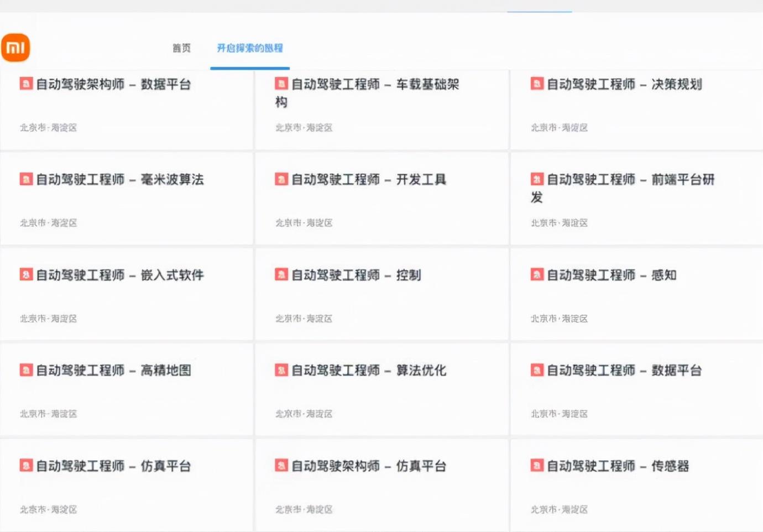Click the hot badge on 自动驾驶架构师 – 仿真平台

281,466
